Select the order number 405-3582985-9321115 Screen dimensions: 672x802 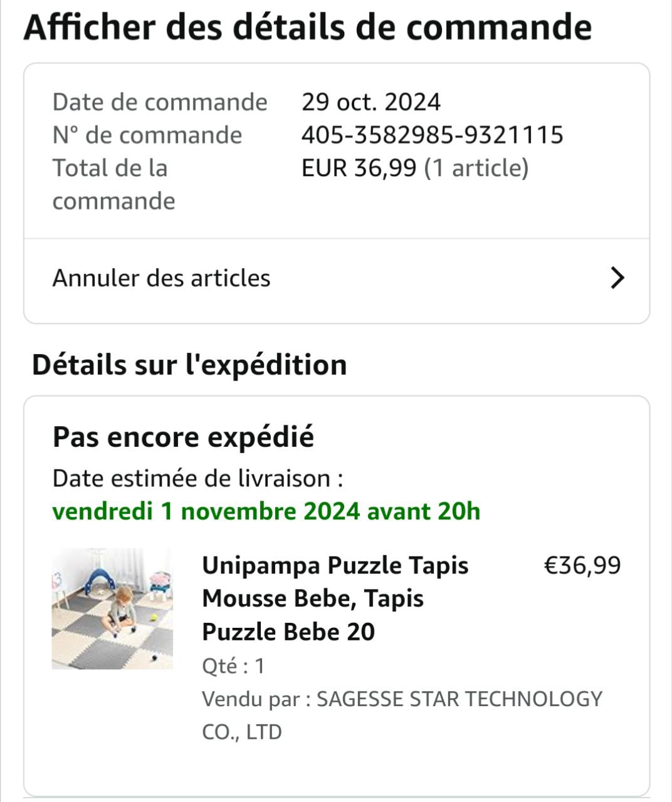432,135
